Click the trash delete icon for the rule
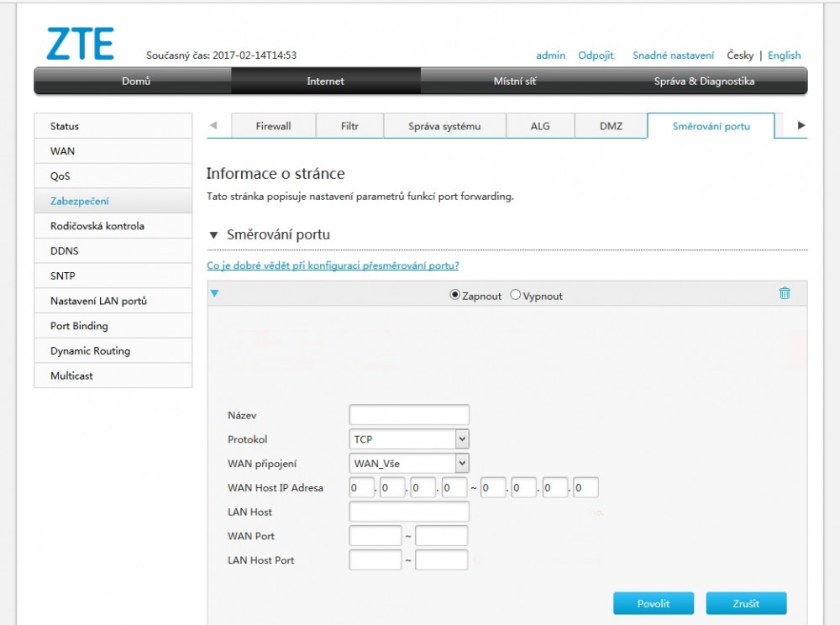840x625 pixels. [785, 293]
